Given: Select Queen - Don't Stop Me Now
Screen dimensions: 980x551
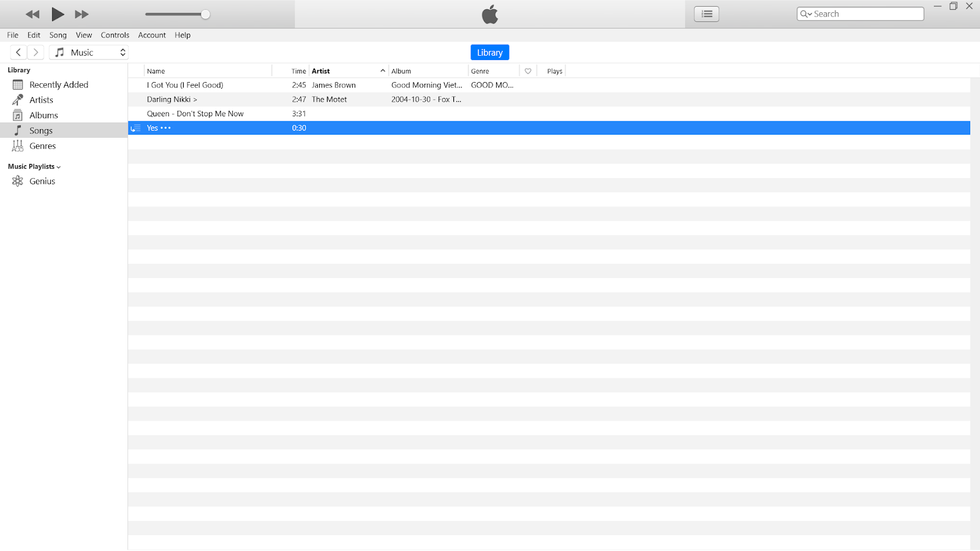Looking at the screenshot, I should (195, 114).
